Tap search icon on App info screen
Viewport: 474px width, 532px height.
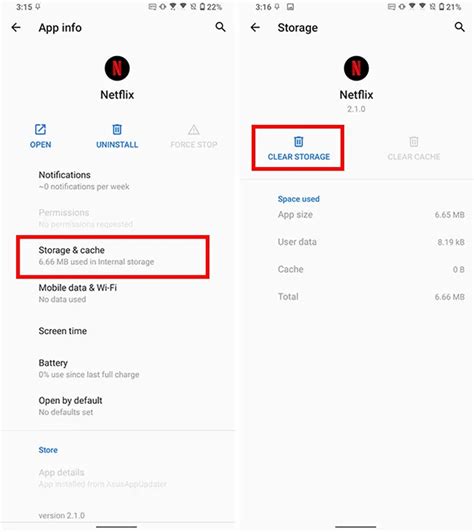(x=221, y=27)
